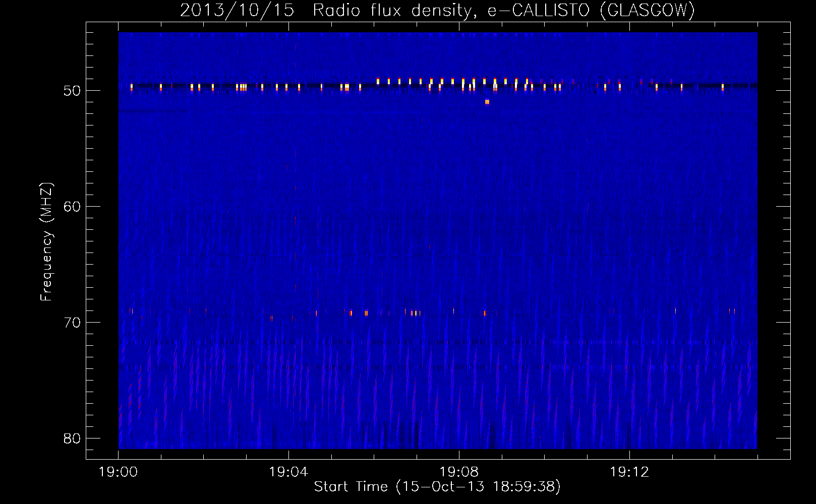Click the isolated orange burst below 50 MHz
Screen dimensions: 816x504
(x=487, y=102)
